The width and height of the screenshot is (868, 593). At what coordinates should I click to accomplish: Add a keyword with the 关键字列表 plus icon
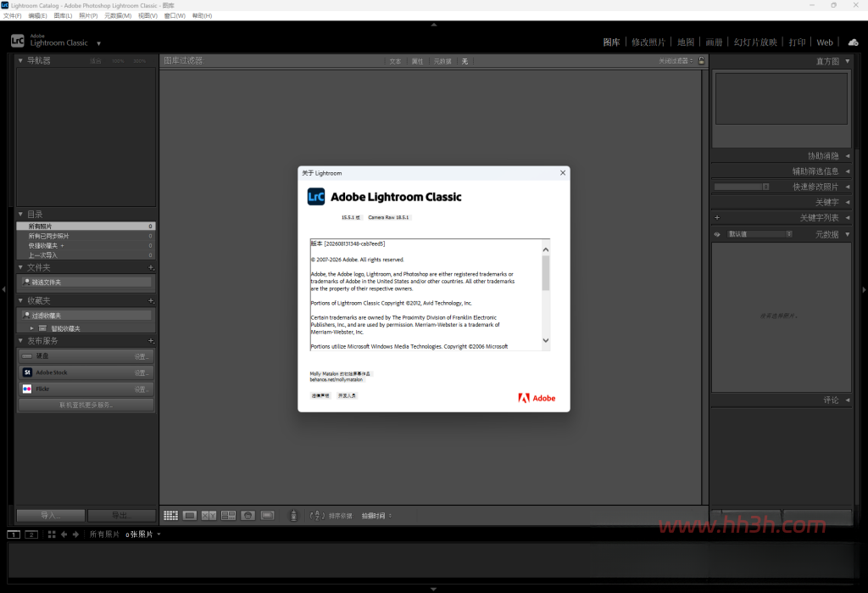(717, 218)
